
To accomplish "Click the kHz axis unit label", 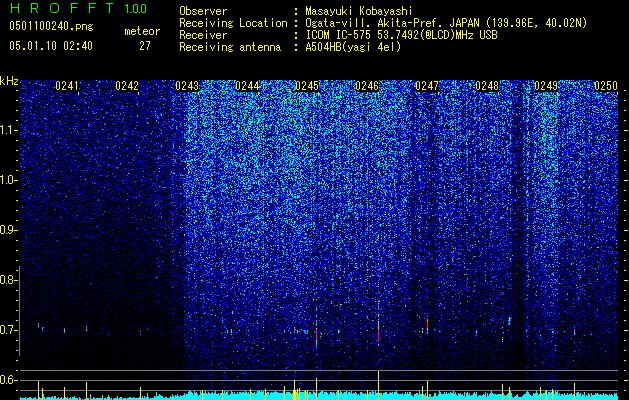I will [x=9, y=81].
